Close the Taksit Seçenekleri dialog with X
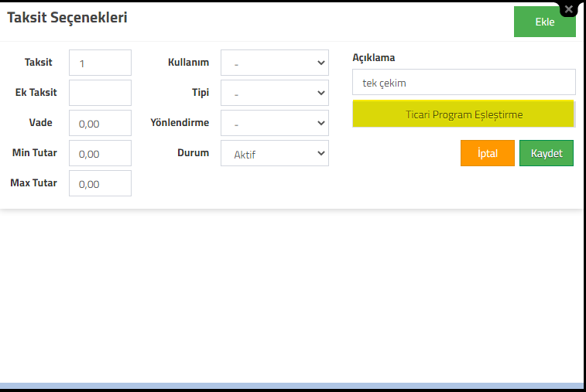The width and height of the screenshot is (586, 392). click(x=569, y=9)
